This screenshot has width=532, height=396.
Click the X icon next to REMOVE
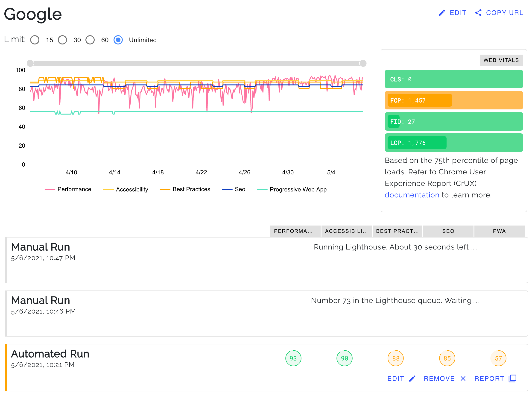[463, 378]
